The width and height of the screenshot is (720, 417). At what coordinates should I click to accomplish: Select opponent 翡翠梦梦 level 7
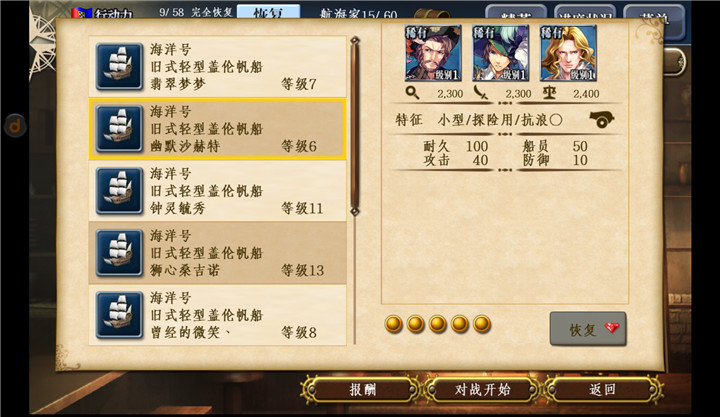coord(217,67)
